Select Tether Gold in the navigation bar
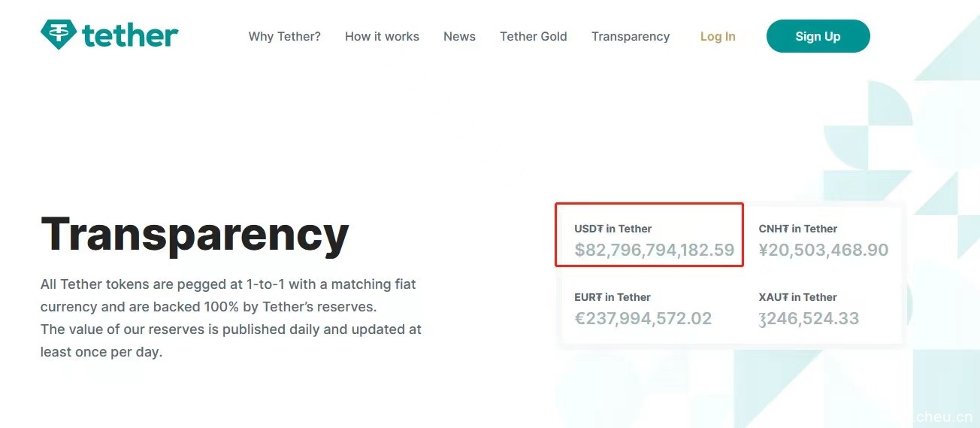Screen dimensions: 980x428 (533, 36)
